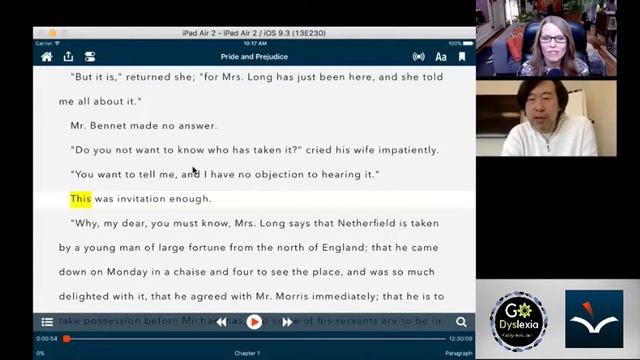The height and width of the screenshot is (360, 640).
Task: Click the Pride and Prejudice title
Action: point(254,57)
